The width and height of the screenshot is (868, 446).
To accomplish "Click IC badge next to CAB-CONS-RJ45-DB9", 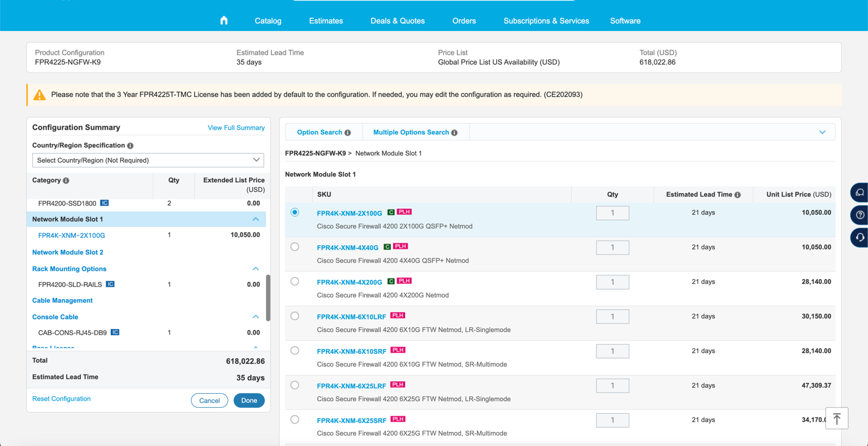I will click(115, 333).
